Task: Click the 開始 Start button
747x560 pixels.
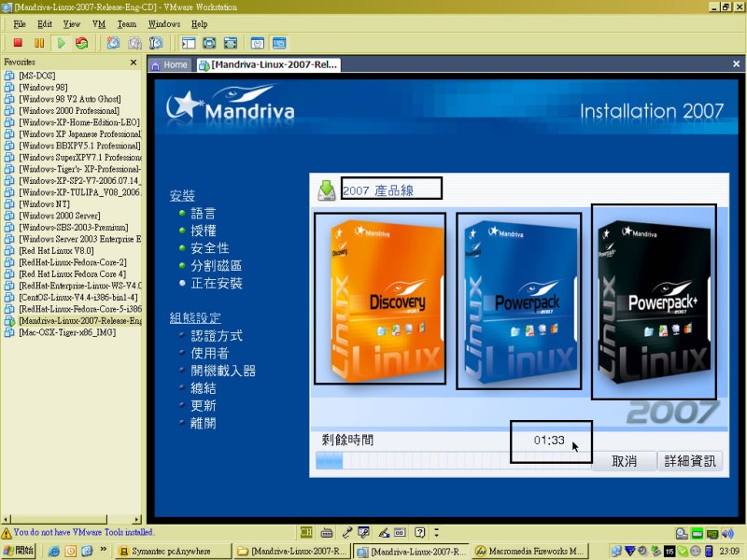Action: pos(18,551)
